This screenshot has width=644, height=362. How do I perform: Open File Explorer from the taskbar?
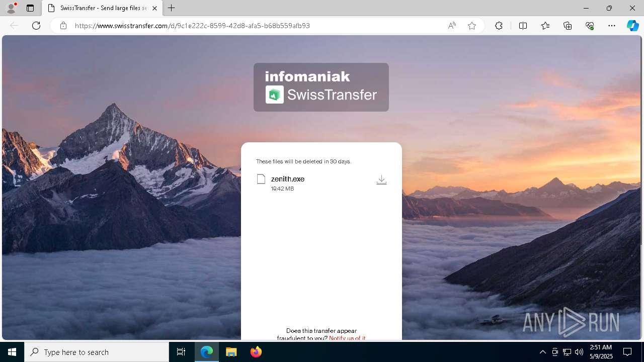point(231,352)
